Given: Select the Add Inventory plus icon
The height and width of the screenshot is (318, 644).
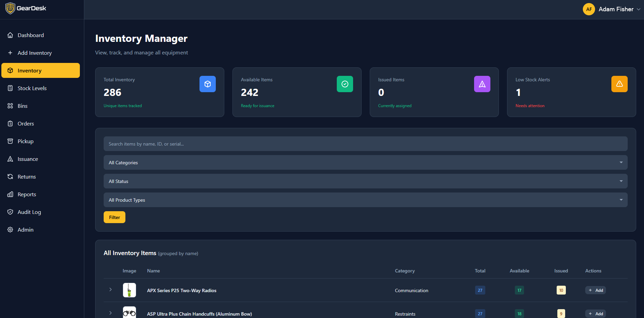Looking at the screenshot, I should coord(11,53).
